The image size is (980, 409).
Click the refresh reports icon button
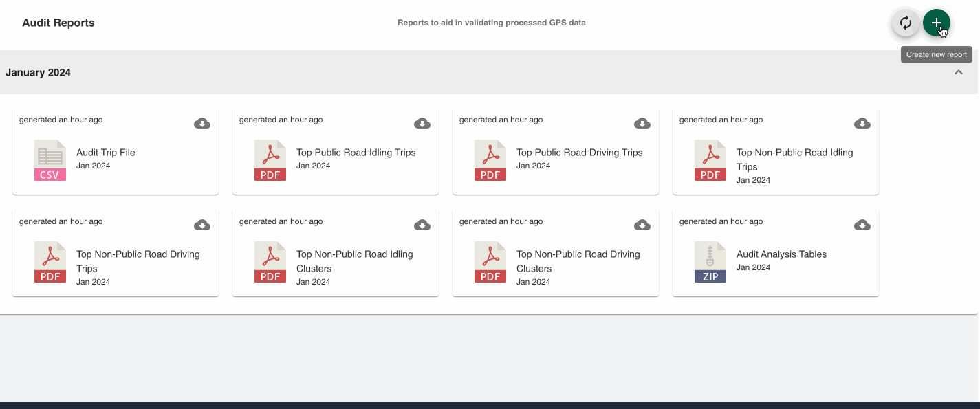click(x=906, y=23)
